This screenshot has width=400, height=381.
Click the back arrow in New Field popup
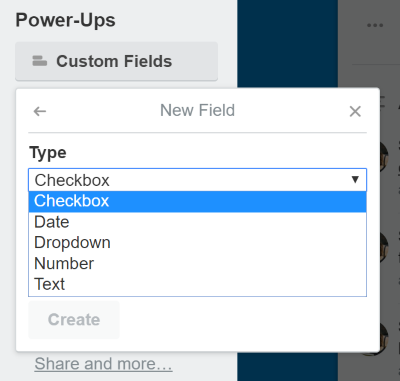(x=40, y=111)
